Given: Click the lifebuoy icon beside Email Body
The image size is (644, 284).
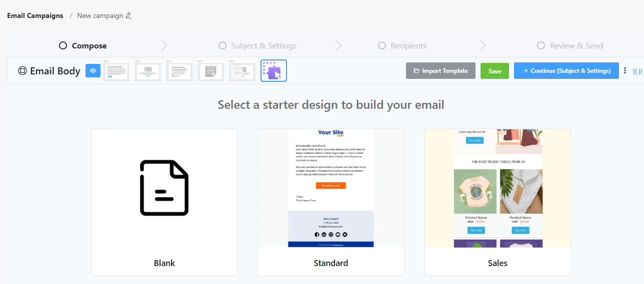Looking at the screenshot, I should click(x=22, y=71).
